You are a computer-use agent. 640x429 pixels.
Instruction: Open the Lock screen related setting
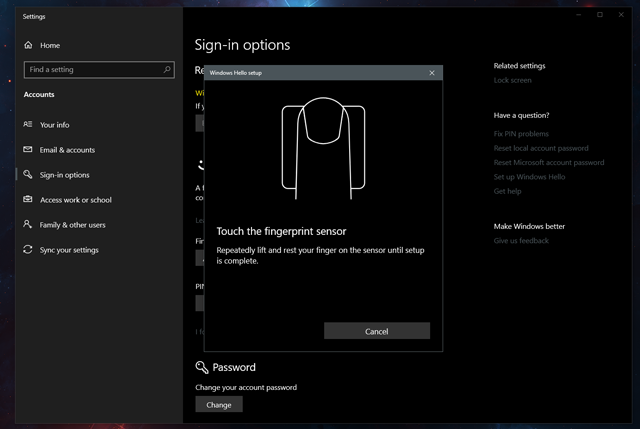tap(512, 80)
